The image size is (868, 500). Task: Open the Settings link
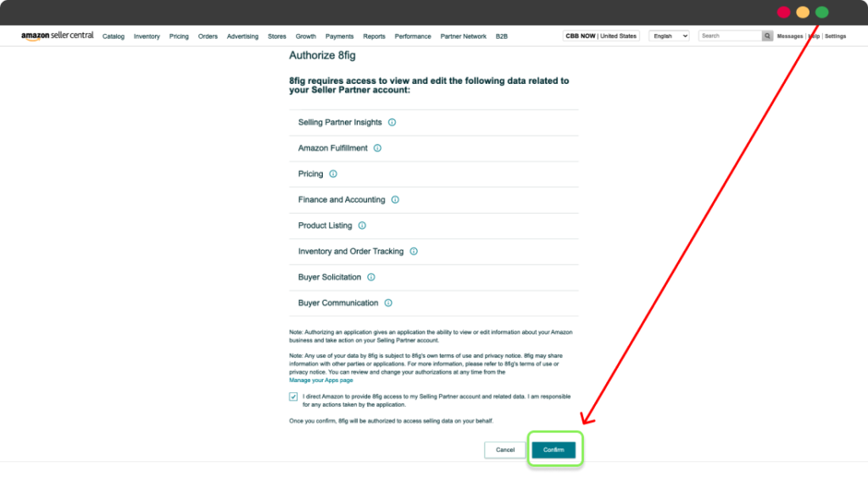pos(835,36)
